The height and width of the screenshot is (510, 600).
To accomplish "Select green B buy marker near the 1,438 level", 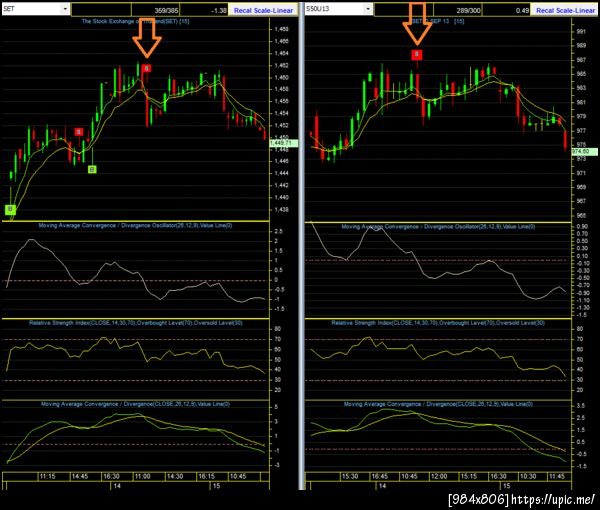I will tap(10, 209).
